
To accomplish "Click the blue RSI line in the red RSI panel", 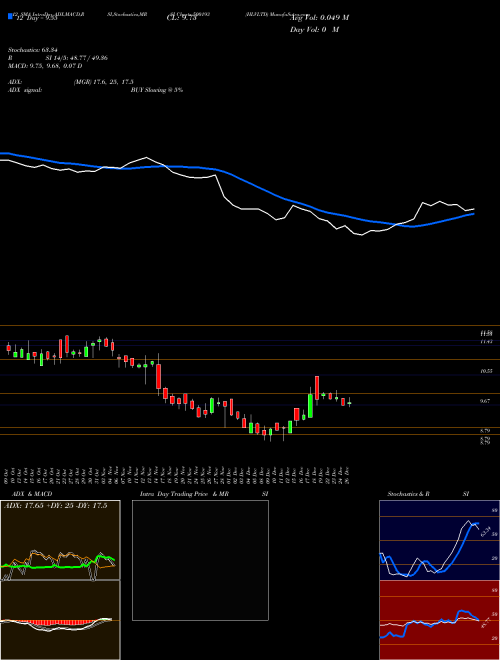I will (x=429, y=622).
